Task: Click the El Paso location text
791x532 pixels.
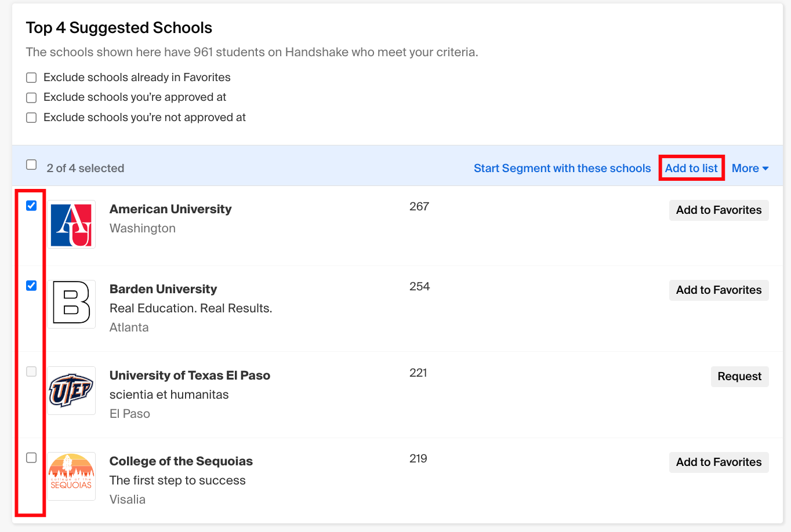Action: (x=130, y=414)
